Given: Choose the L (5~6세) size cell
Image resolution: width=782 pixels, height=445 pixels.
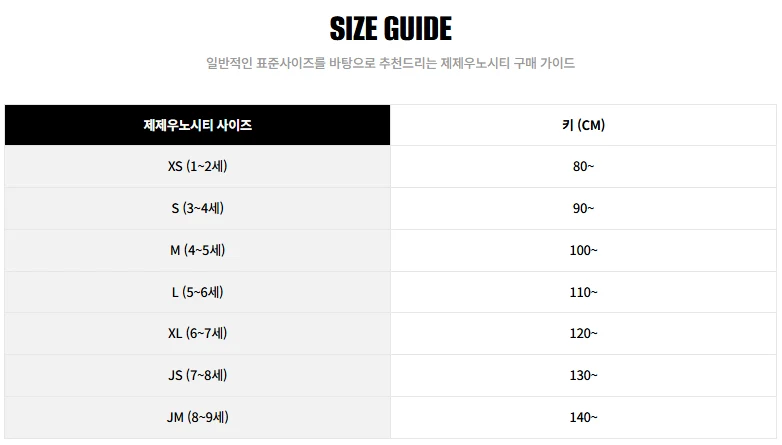Looking at the screenshot, I should 197,292.
